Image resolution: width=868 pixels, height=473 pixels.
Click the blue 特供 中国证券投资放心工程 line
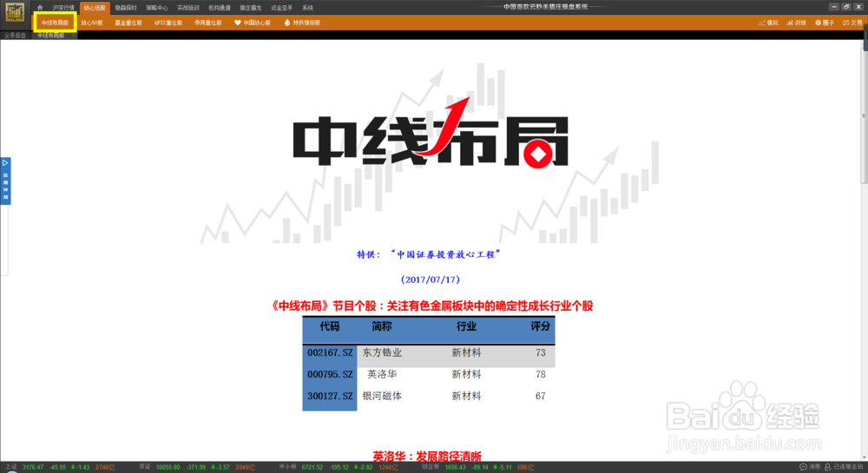pyautogui.click(x=429, y=254)
